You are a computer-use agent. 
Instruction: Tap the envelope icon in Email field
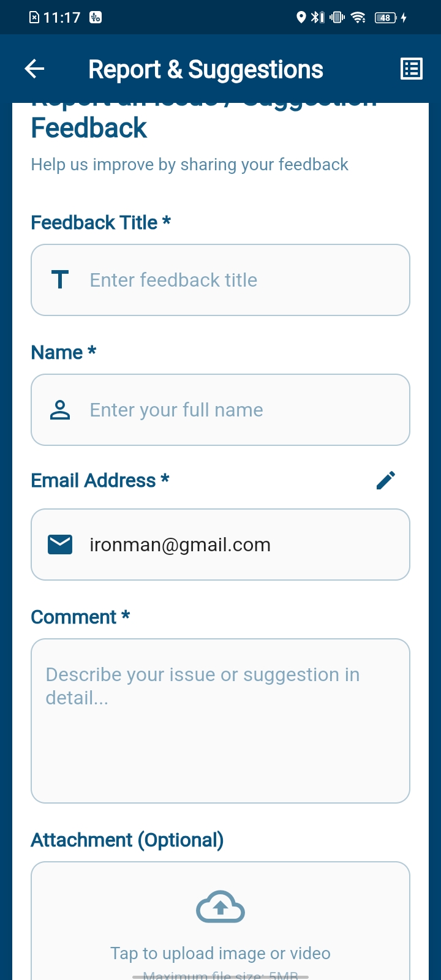pyautogui.click(x=60, y=545)
